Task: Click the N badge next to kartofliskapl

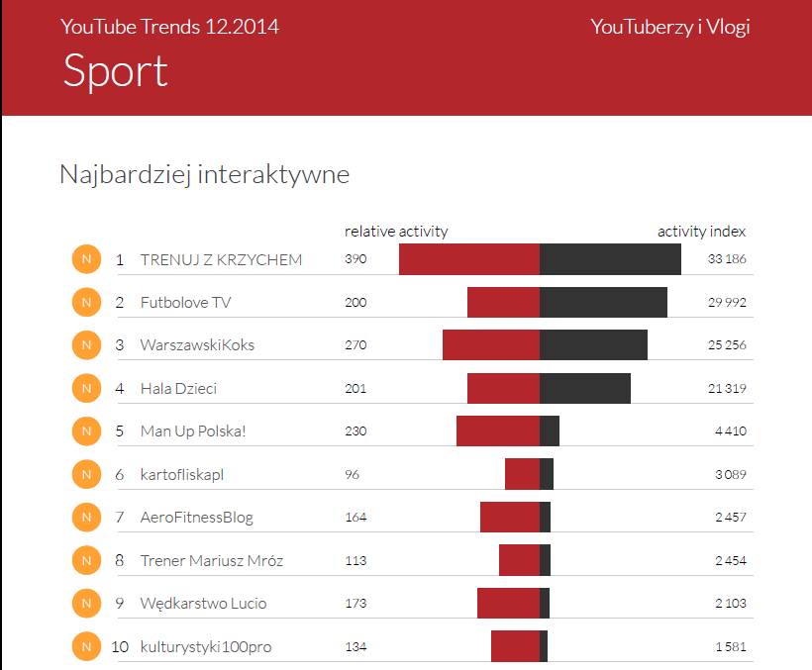Action: point(87,474)
